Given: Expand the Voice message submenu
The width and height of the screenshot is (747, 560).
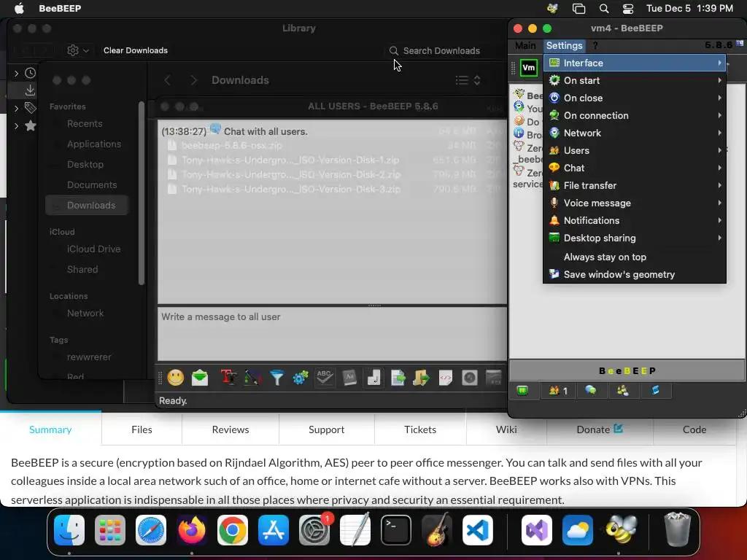Looking at the screenshot, I should pyautogui.click(x=635, y=203).
